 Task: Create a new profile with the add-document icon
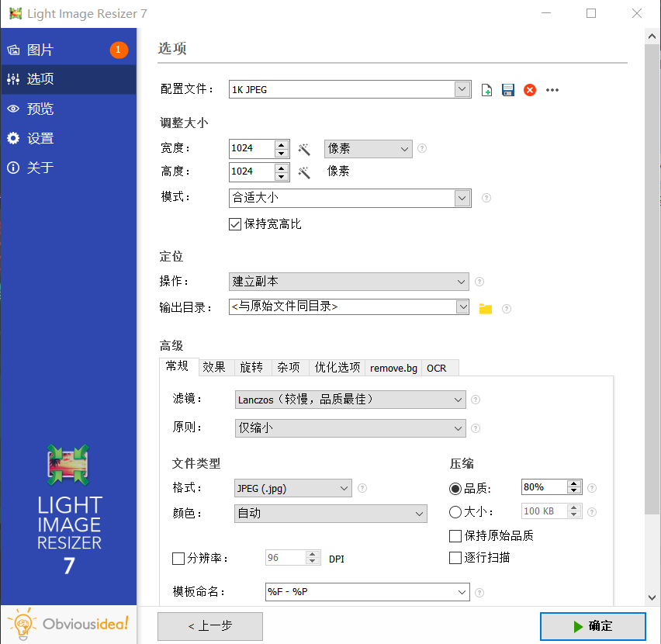(487, 89)
